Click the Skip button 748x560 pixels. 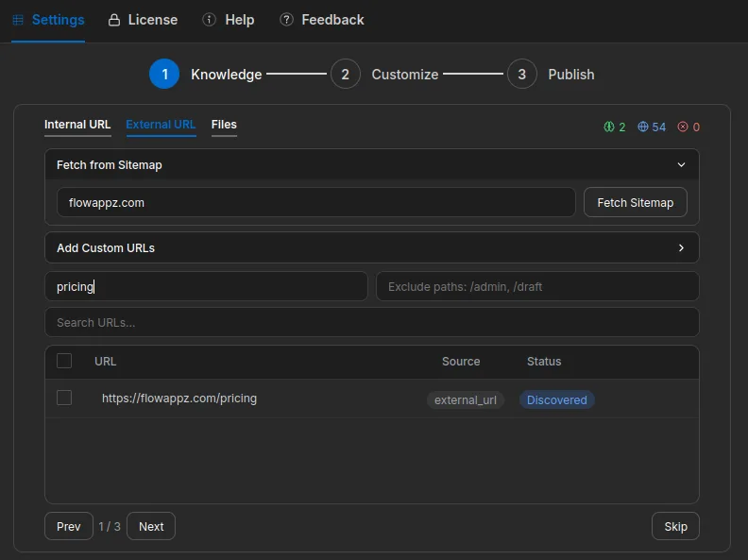coord(675,526)
